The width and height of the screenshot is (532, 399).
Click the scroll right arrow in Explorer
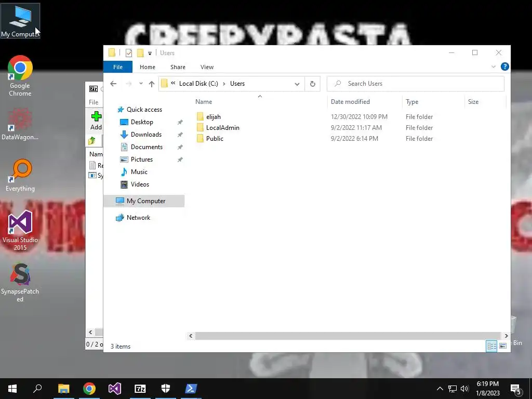pyautogui.click(x=506, y=336)
